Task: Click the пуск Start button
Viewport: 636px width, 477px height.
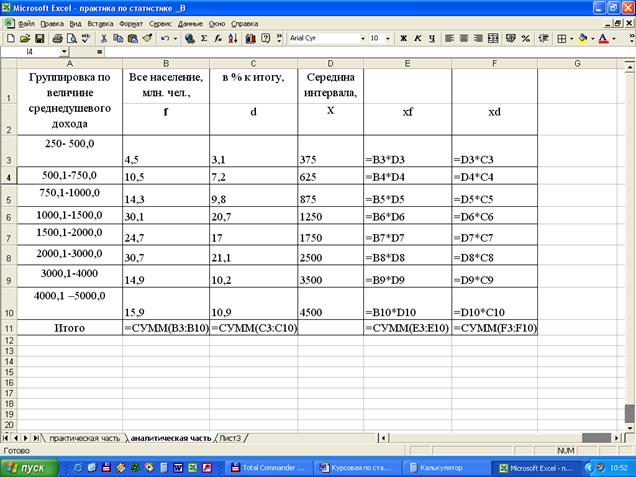Action: (30, 467)
